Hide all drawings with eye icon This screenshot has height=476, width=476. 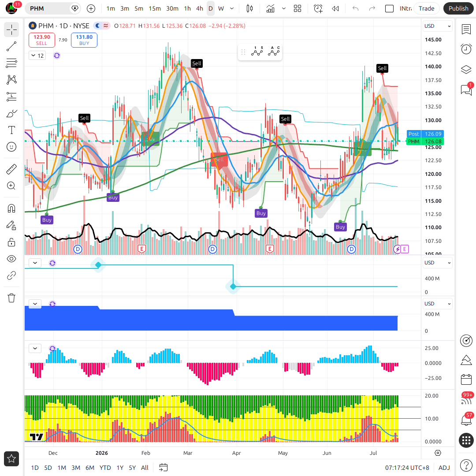click(11, 259)
